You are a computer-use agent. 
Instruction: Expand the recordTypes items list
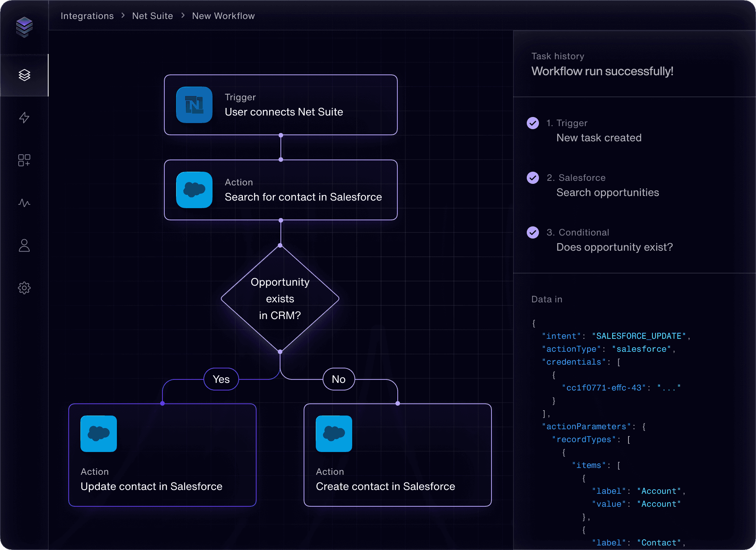584,439
